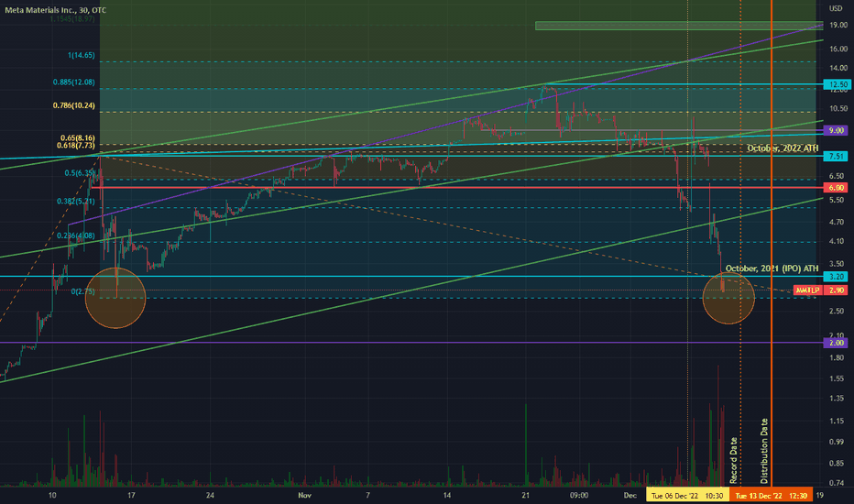Select the Record Date vertical label
854x504 pixels.
pos(734,460)
